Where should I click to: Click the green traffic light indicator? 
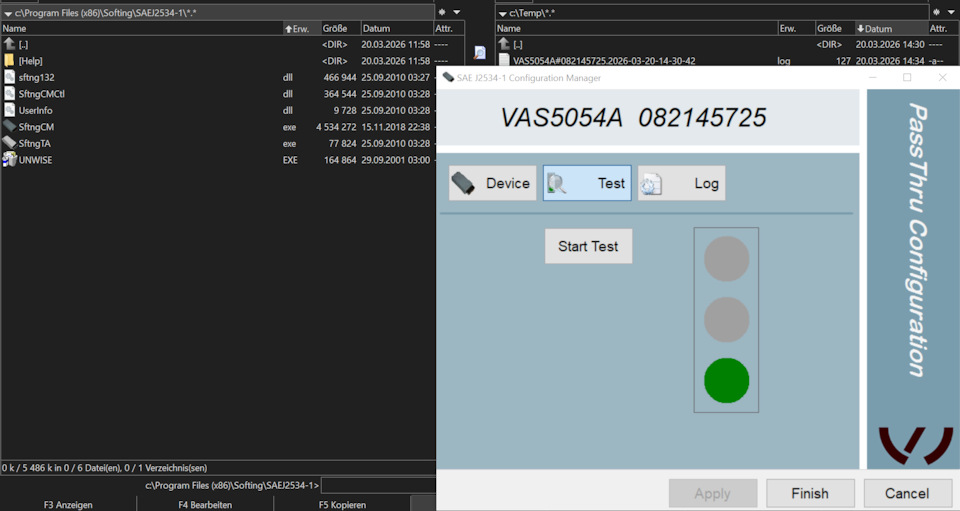[726, 381]
